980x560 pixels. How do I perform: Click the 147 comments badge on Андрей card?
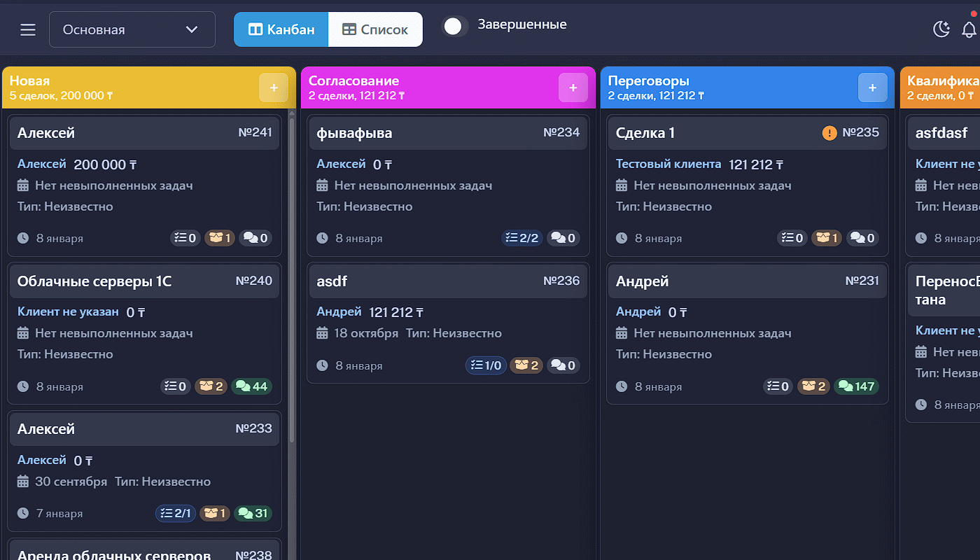point(857,386)
